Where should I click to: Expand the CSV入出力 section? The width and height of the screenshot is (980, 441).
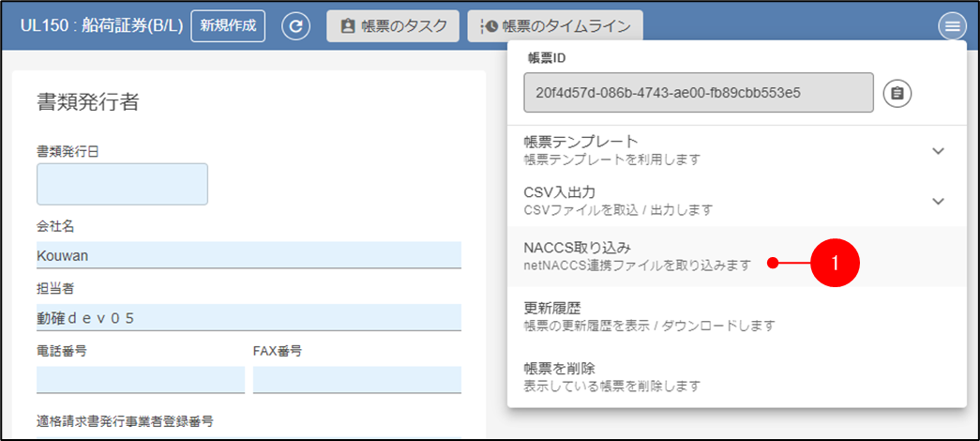coord(938,201)
